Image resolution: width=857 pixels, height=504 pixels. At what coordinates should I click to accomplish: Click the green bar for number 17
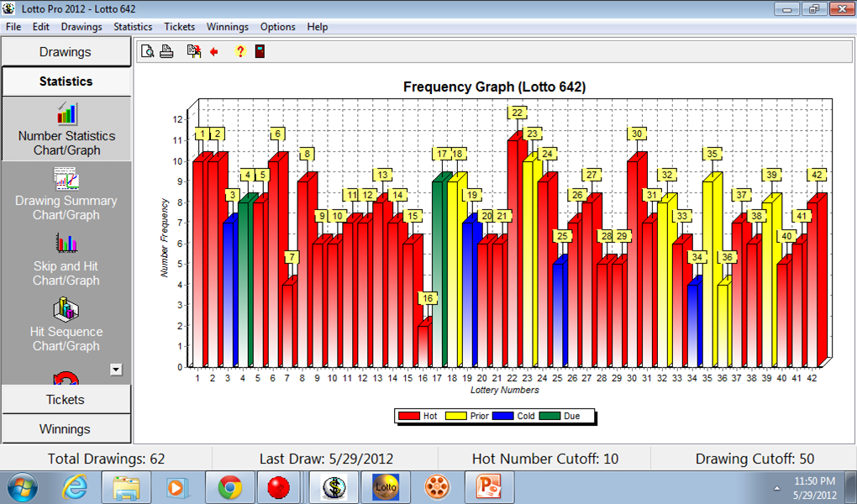pos(440,270)
